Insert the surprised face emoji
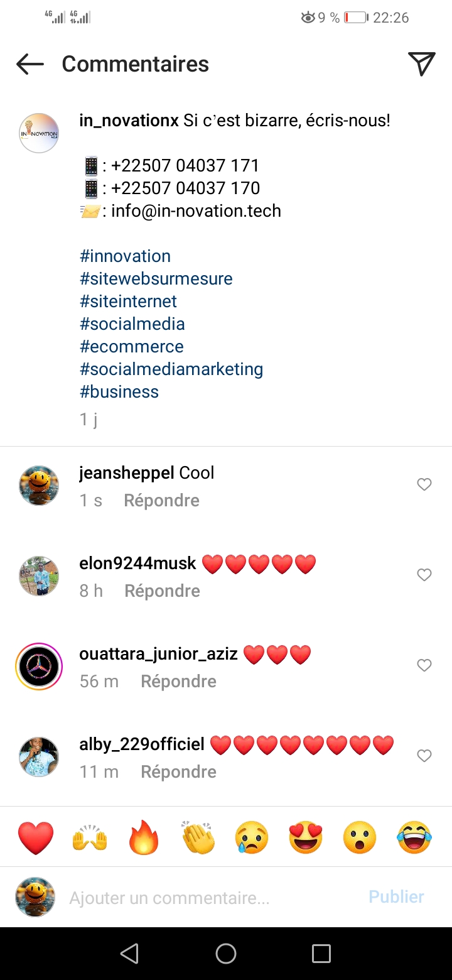Screen dimensions: 452x980 360,838
